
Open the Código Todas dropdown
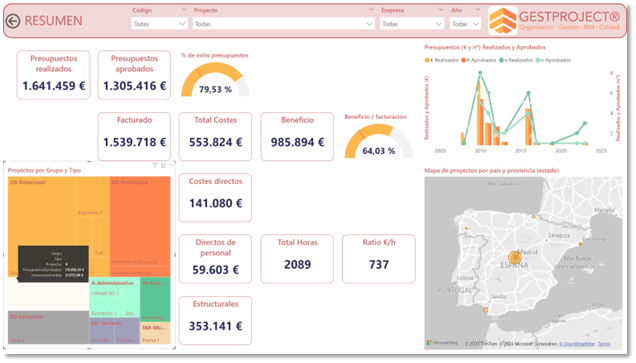[x=159, y=24]
